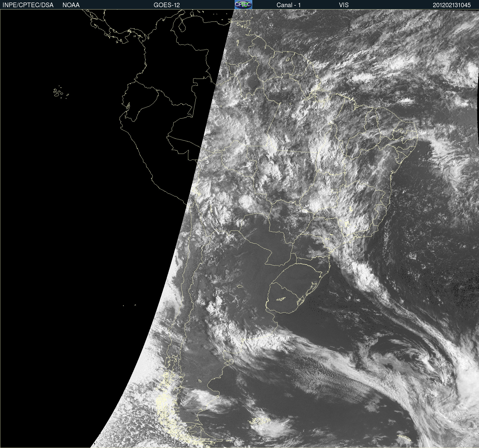This screenshot has width=479, height=448.
Task: Select the INPE/CPTEC/DSA header text
Action: pyautogui.click(x=28, y=5)
